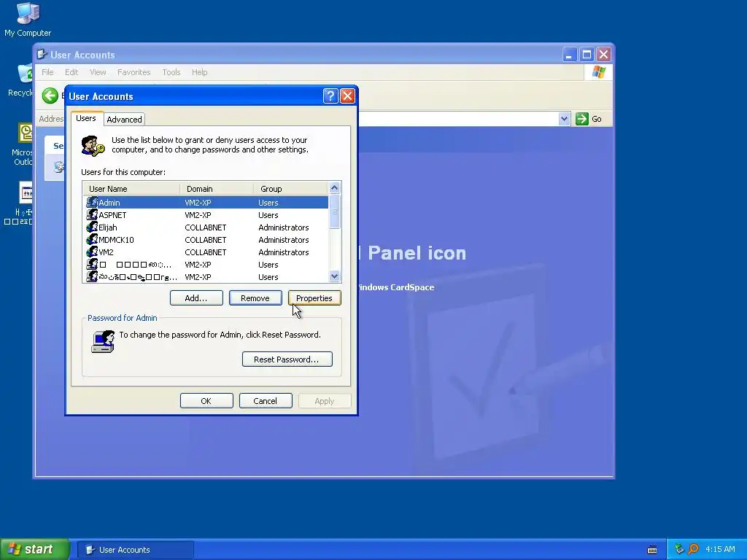
Task: Click the computer user password icon
Action: pos(103,341)
